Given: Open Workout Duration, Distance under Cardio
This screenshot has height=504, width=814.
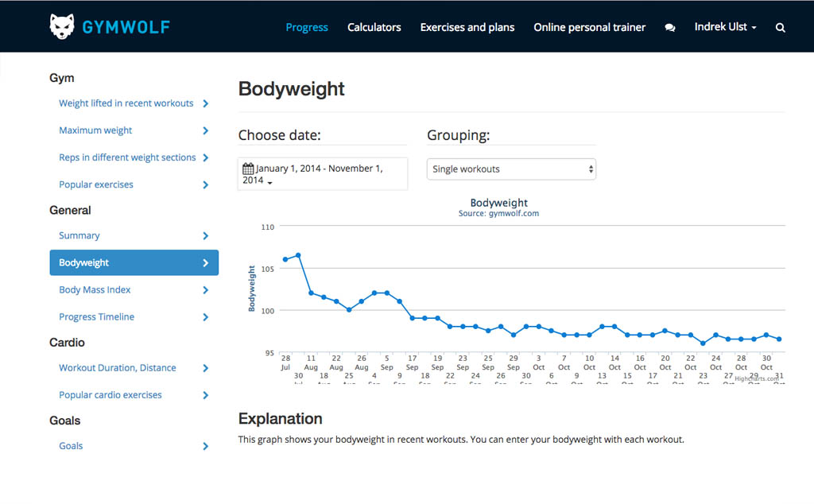Looking at the screenshot, I should click(x=117, y=368).
